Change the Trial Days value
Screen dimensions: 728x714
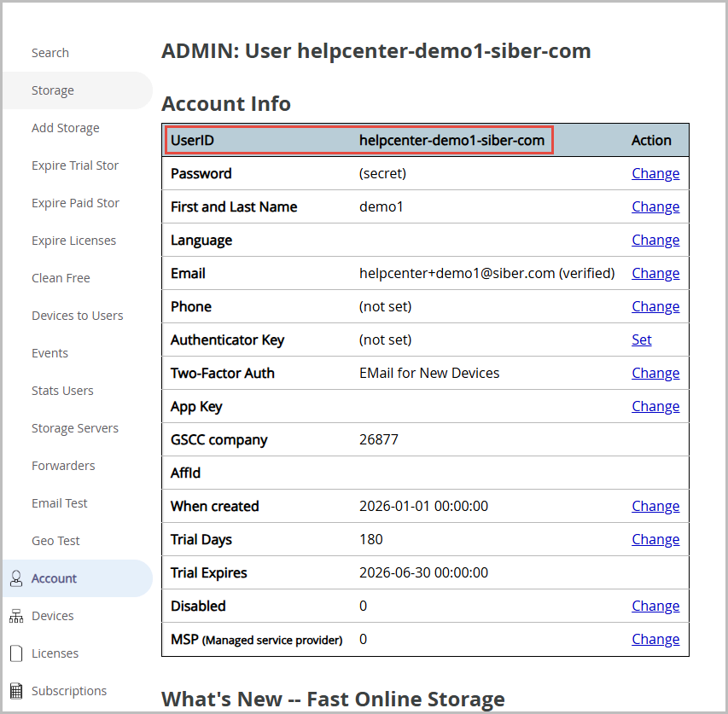pos(655,539)
